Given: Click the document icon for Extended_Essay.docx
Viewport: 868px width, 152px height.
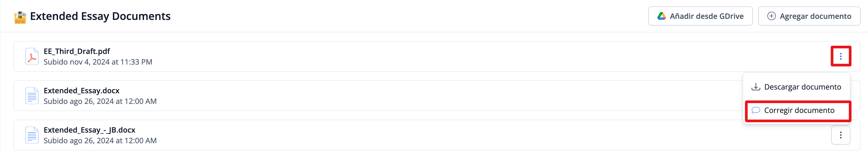Looking at the screenshot, I should click(x=32, y=96).
